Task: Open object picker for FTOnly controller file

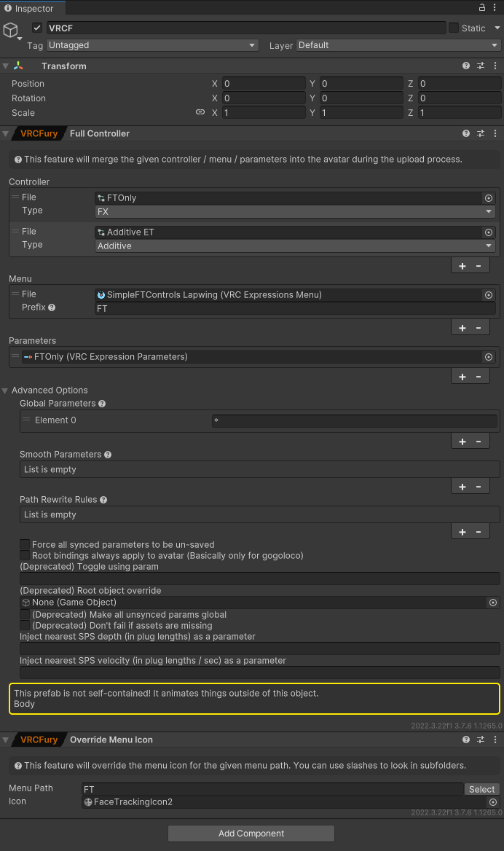Action: [x=489, y=197]
